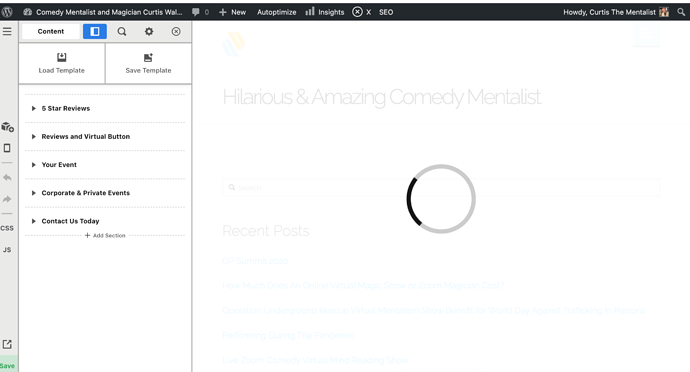Open the WordPress logo menu
690x372 pixels.
(x=7, y=12)
